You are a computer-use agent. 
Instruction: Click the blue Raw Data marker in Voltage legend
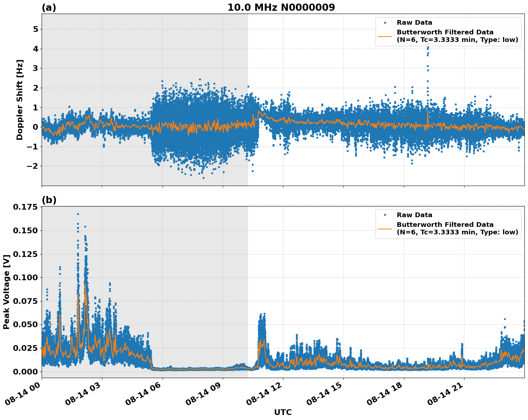pos(385,215)
